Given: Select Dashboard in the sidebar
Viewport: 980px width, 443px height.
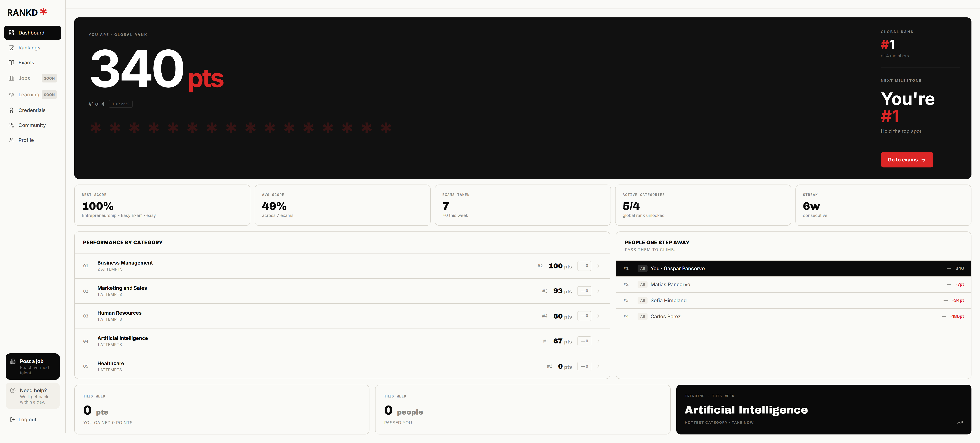Looking at the screenshot, I should point(33,33).
